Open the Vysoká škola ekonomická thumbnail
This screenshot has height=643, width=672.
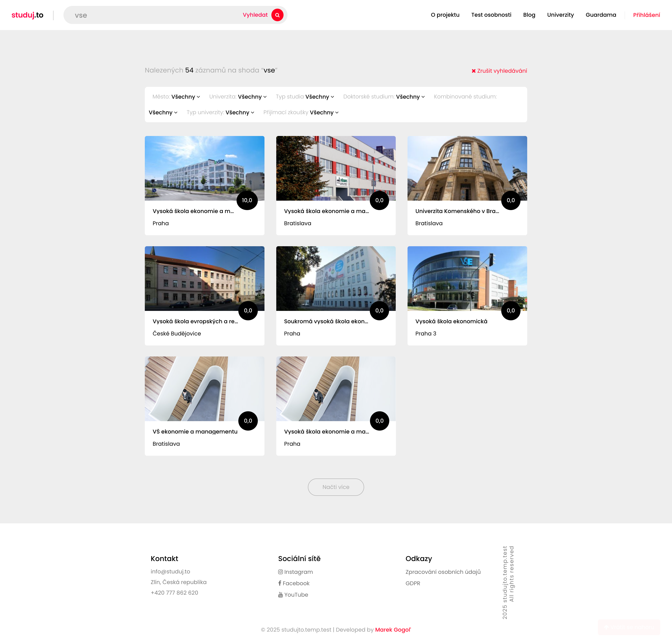467,278
